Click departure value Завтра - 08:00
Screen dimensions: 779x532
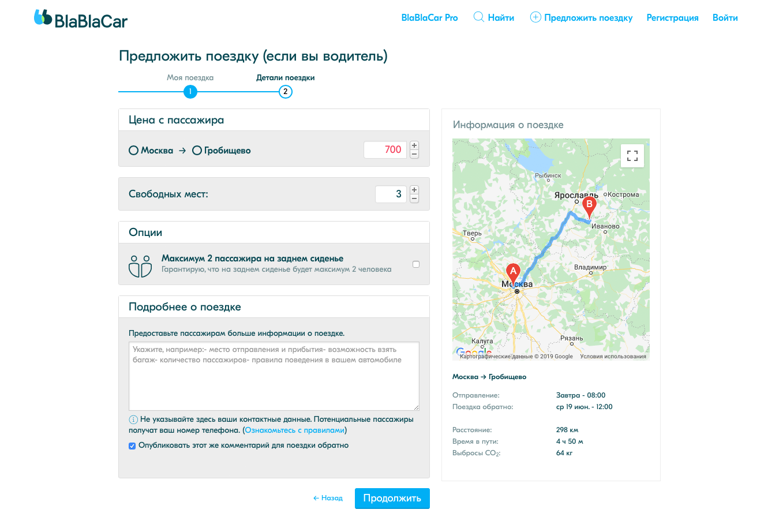click(x=580, y=395)
